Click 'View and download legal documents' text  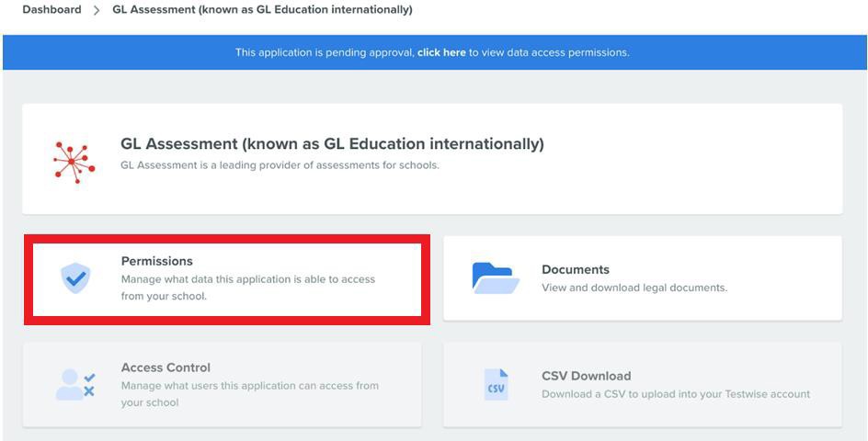[634, 288]
